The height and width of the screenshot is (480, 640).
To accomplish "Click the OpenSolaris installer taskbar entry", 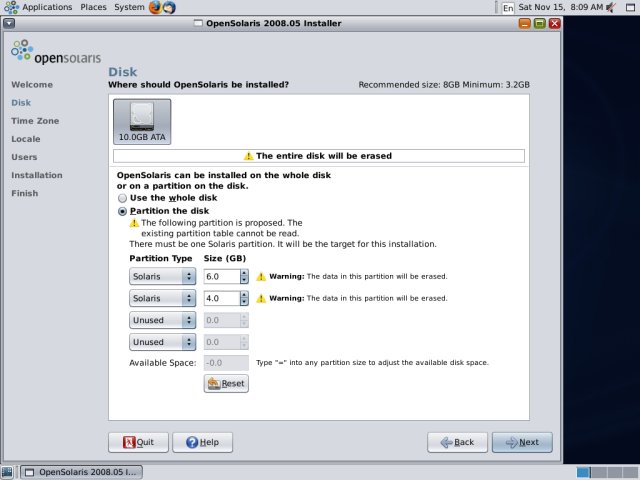I will 82,472.
